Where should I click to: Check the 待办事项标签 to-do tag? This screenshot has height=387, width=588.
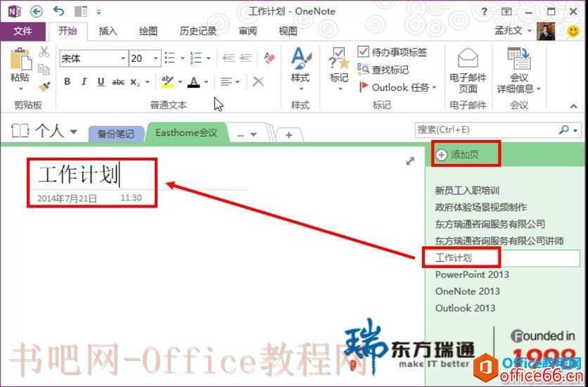coord(392,52)
